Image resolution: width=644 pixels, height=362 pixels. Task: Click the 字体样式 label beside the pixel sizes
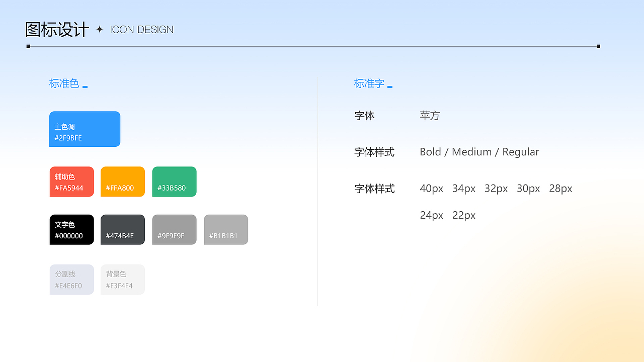pyautogui.click(x=375, y=189)
